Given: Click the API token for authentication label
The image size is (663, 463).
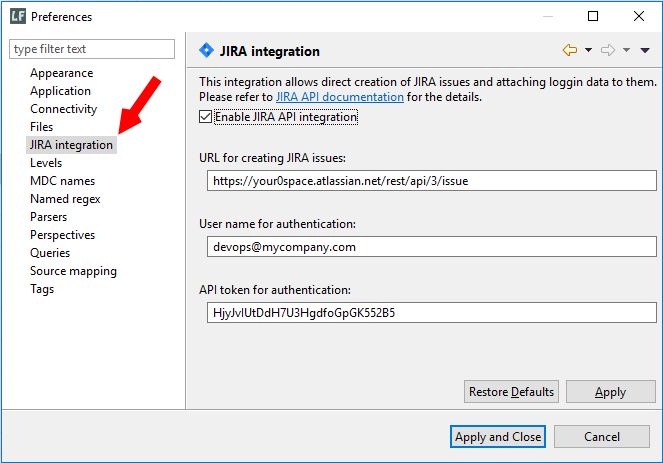Looking at the screenshot, I should 275,290.
